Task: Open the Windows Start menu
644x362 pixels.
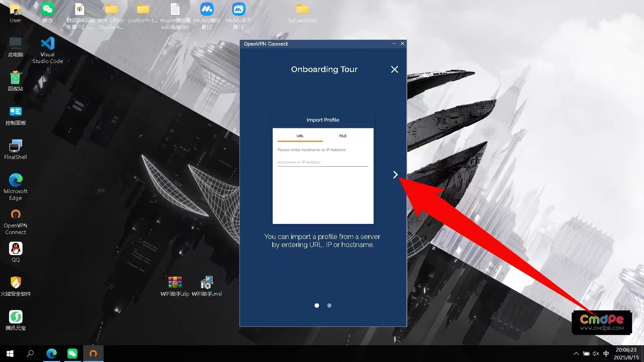Action: [x=10, y=354]
